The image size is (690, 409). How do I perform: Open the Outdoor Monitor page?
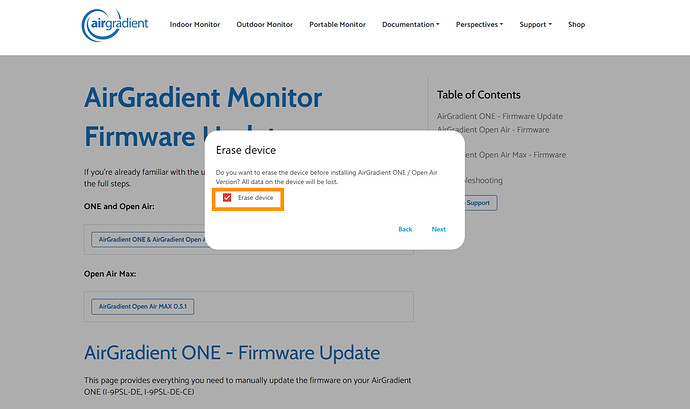(x=264, y=25)
